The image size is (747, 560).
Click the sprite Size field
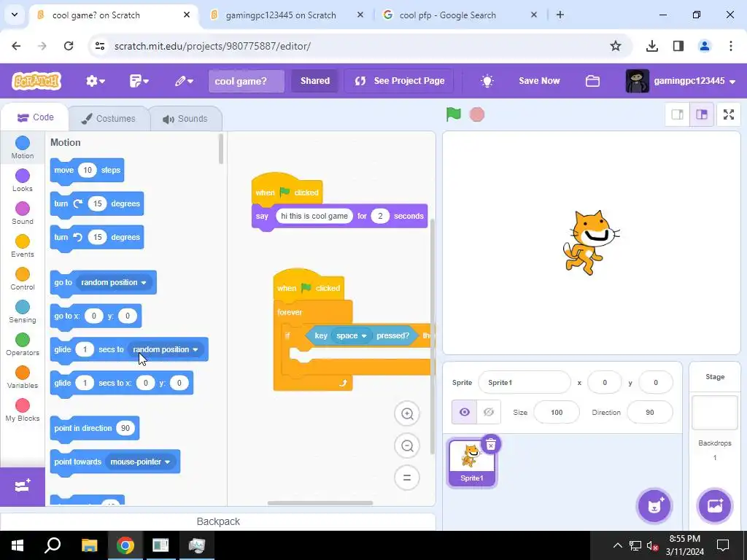[x=557, y=413]
